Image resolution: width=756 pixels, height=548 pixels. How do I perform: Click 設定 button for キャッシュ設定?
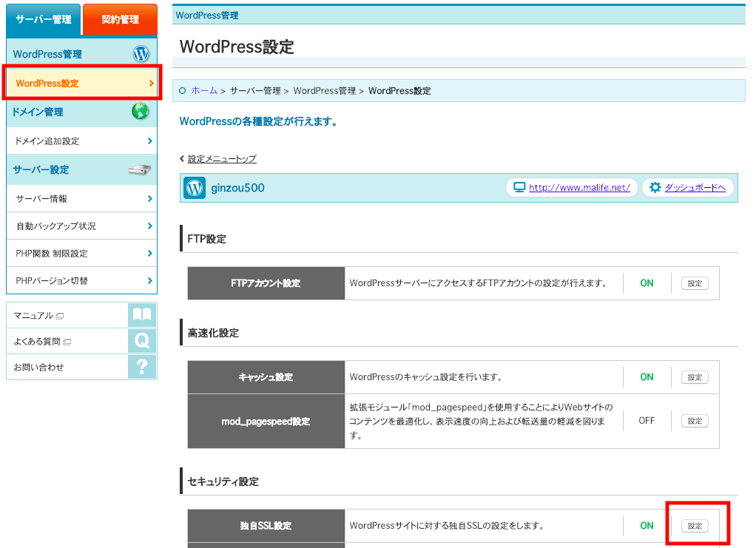coord(695,377)
